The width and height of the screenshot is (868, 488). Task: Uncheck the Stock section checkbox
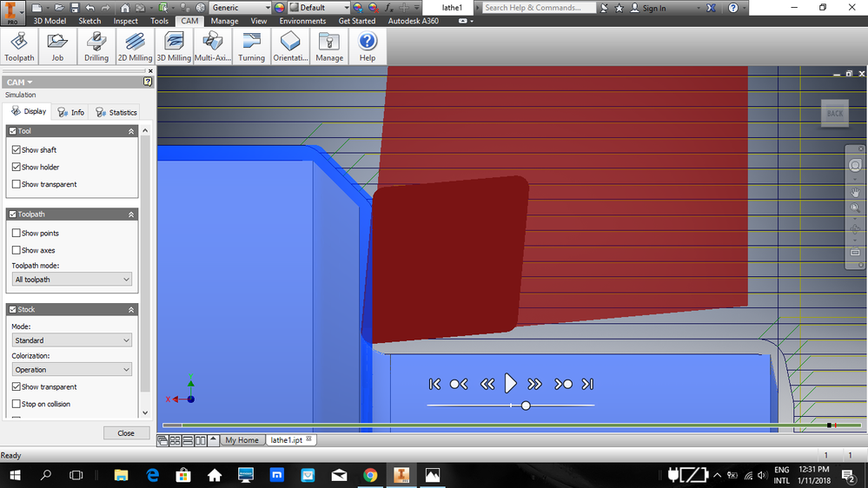[x=13, y=309]
